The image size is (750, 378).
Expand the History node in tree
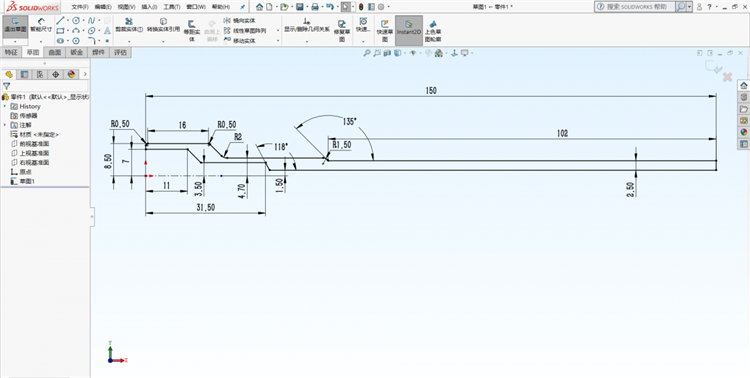tap(5, 106)
